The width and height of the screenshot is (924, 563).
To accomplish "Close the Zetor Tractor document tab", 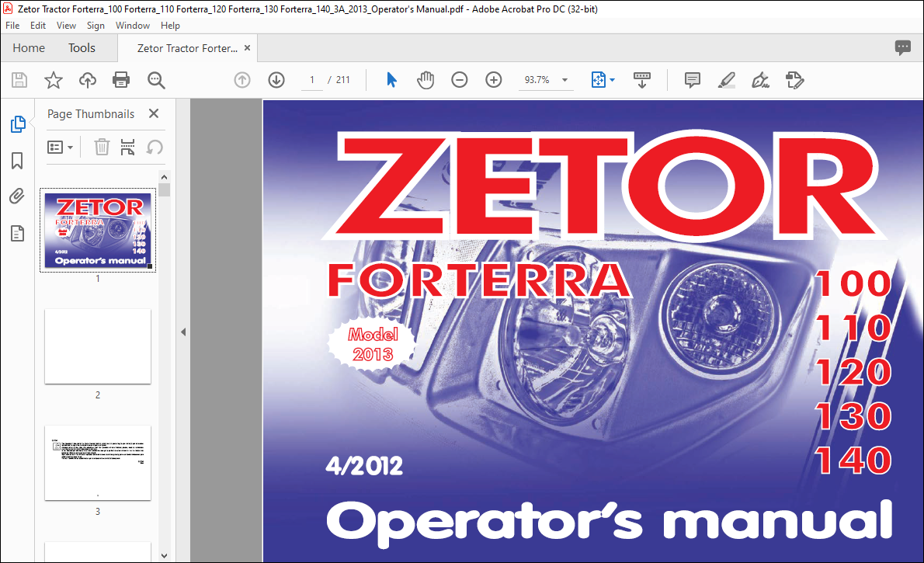I will pyautogui.click(x=248, y=47).
